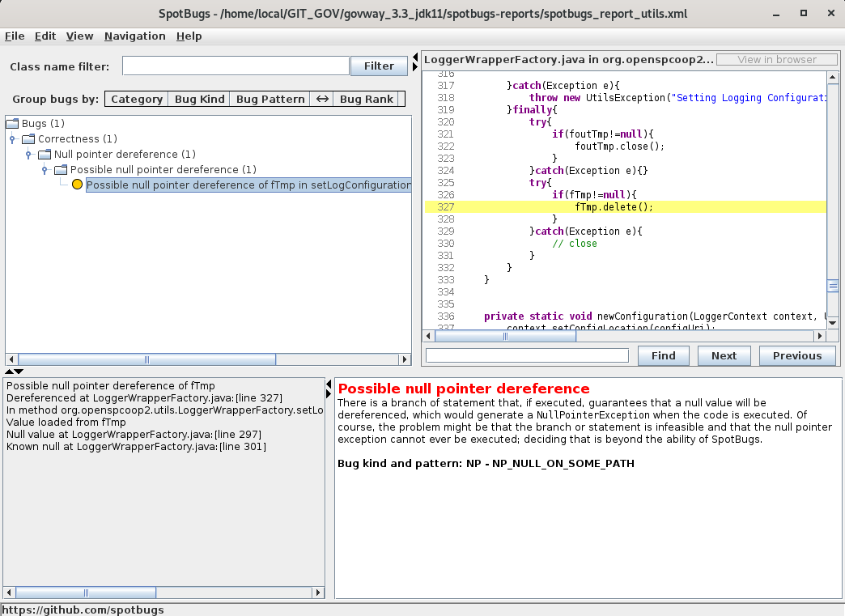Click source line 336 newConfiguration declaration
This screenshot has width=845, height=616.
655,316
